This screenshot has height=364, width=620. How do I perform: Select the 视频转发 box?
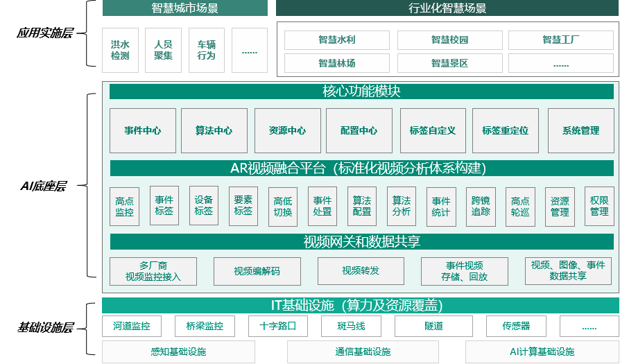pyautogui.click(x=361, y=271)
